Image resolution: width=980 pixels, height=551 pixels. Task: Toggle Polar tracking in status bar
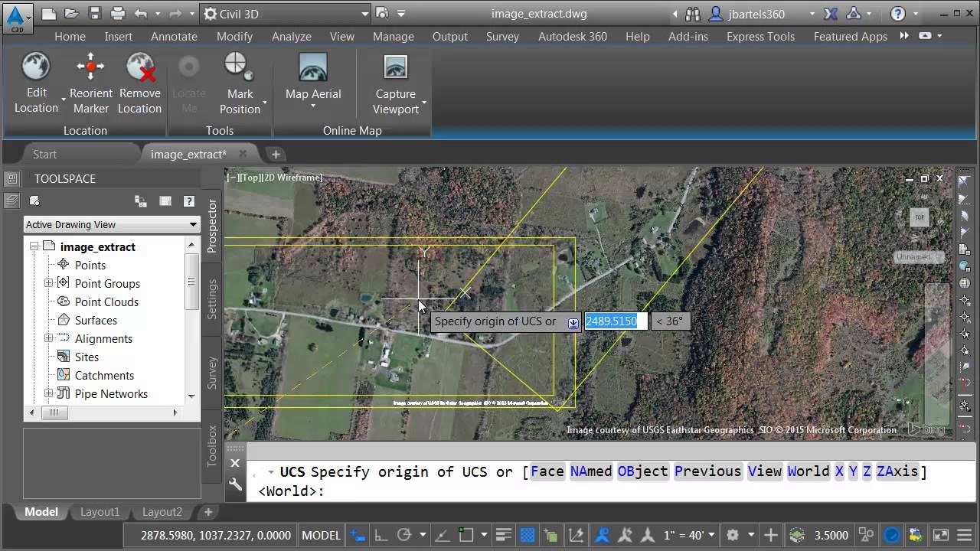404,535
